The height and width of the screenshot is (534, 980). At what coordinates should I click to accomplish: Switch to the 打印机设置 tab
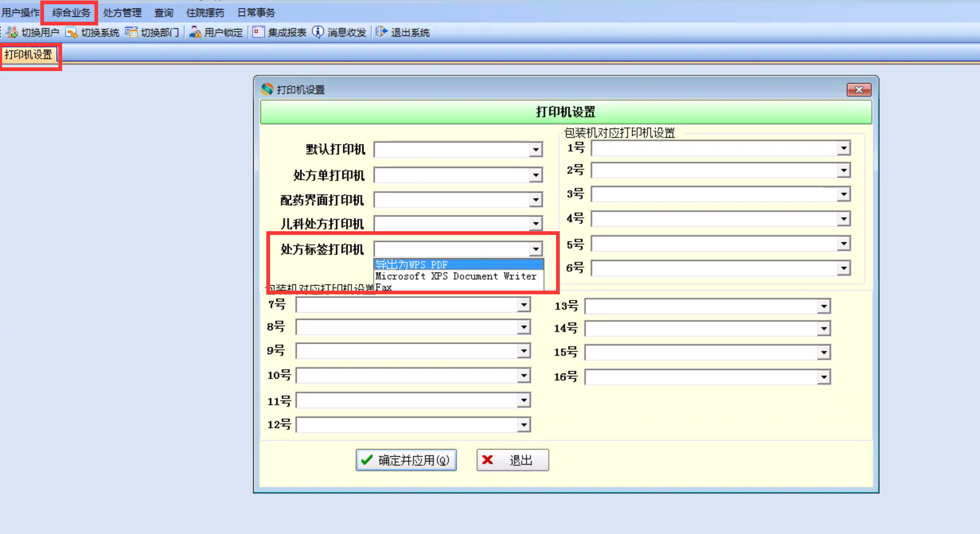tap(29, 55)
